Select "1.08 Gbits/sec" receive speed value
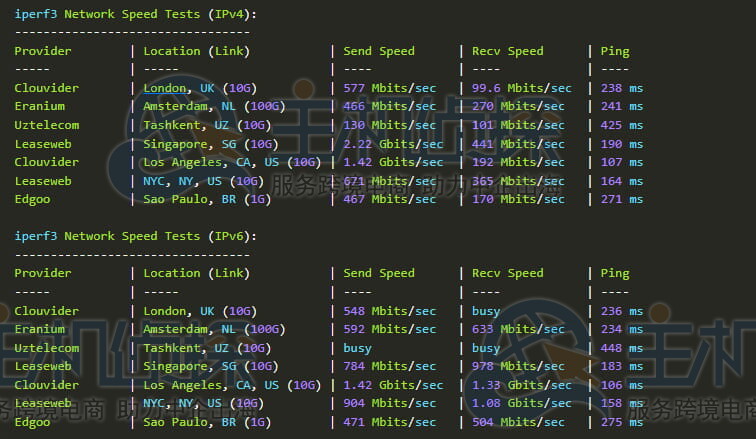This screenshot has width=756, height=439. [x=522, y=403]
